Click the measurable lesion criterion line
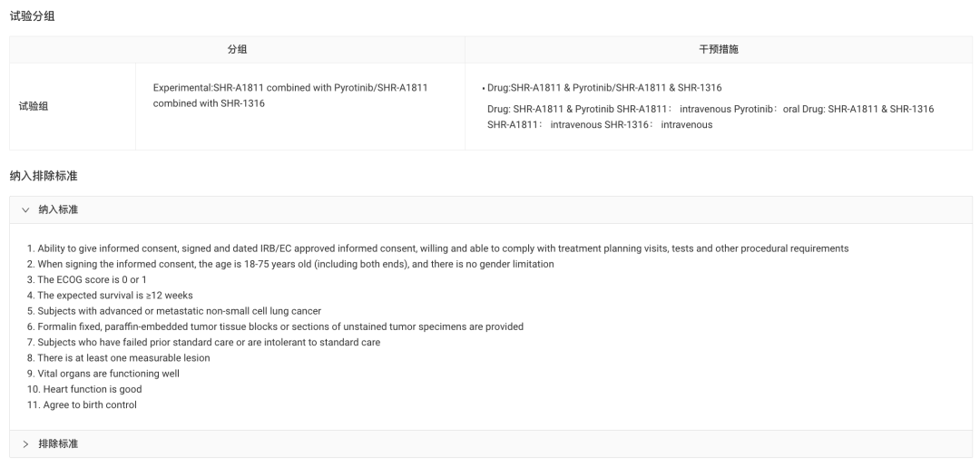 [x=118, y=358]
